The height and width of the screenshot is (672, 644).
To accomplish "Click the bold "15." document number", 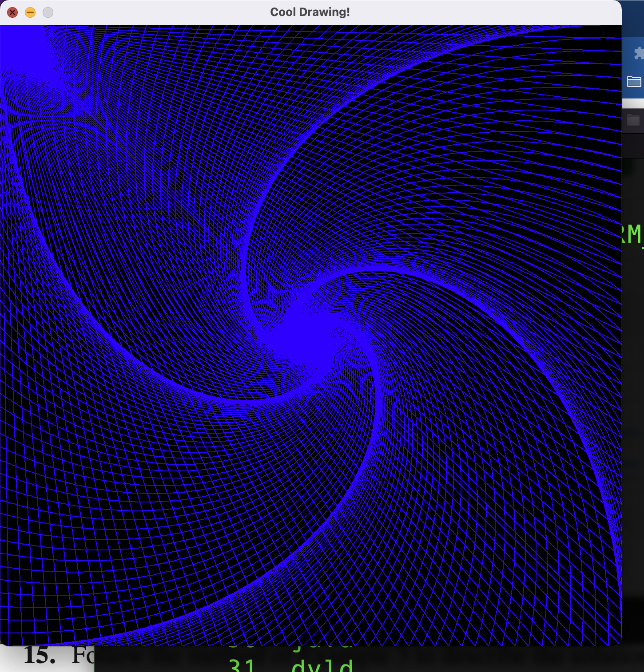I will pos(39,656).
